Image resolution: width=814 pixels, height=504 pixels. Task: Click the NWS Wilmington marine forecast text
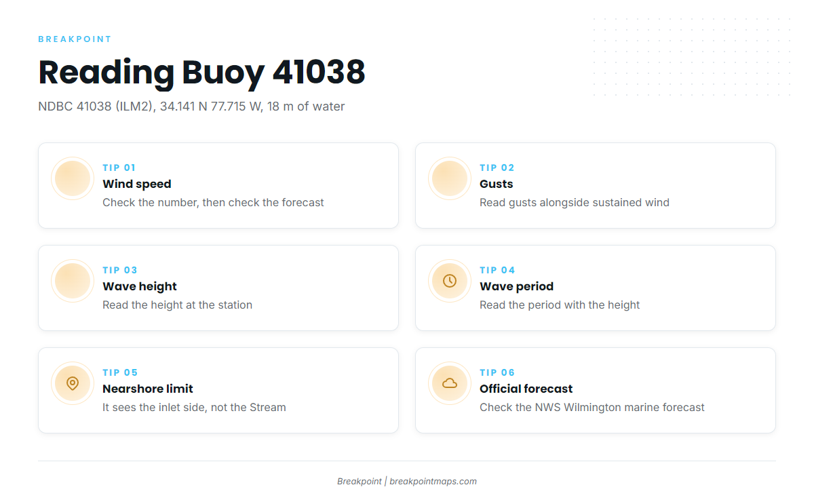620,407
